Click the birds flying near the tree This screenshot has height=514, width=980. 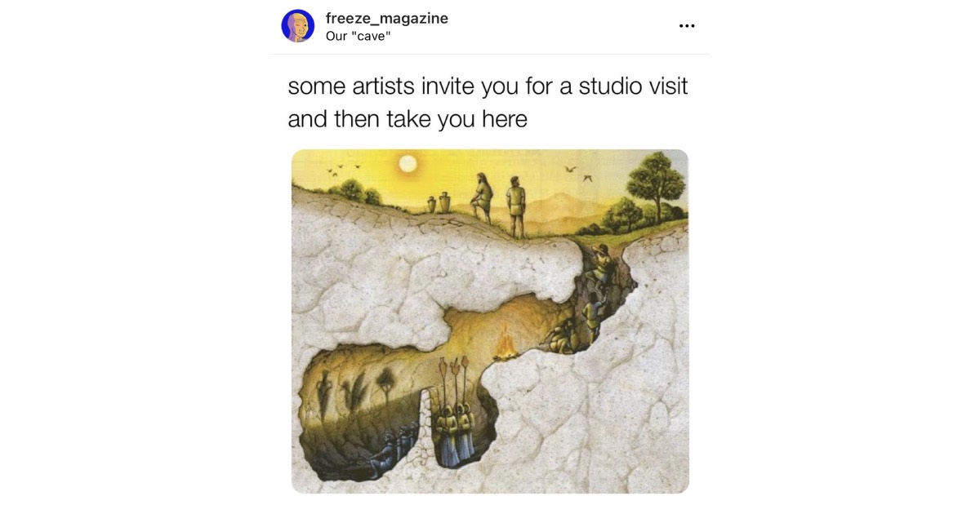point(577,172)
